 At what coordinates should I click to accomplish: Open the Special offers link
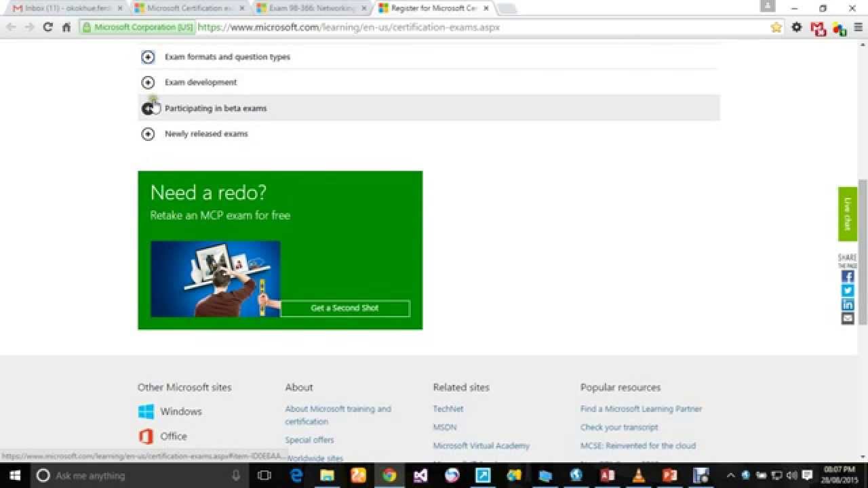tap(309, 440)
